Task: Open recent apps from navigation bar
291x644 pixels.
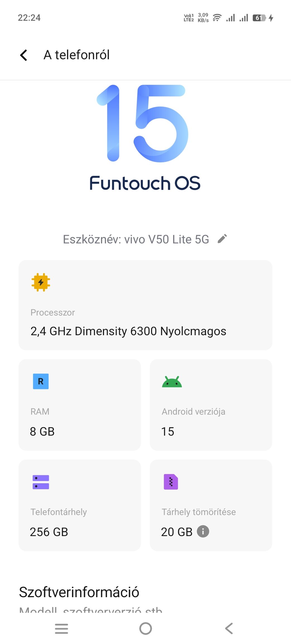Action: 62,628
